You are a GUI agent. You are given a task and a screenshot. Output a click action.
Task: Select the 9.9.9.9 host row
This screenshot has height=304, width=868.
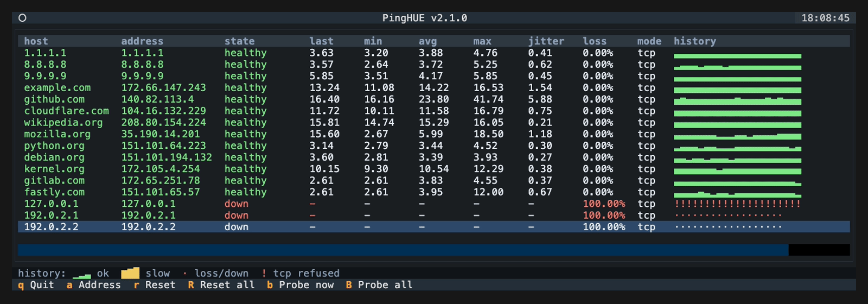pos(434,76)
